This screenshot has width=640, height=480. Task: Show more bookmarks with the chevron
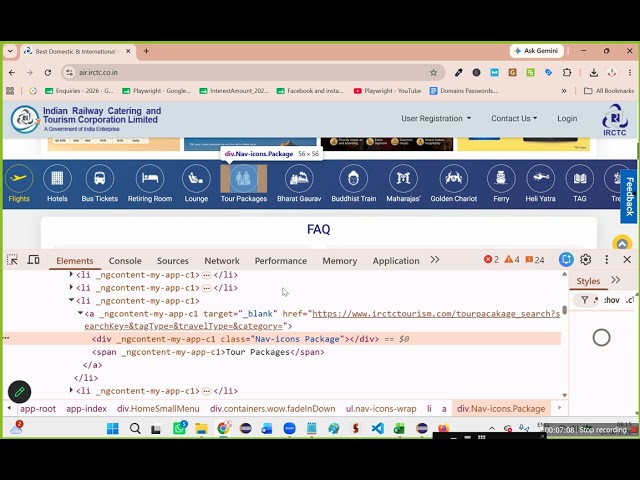(564, 91)
